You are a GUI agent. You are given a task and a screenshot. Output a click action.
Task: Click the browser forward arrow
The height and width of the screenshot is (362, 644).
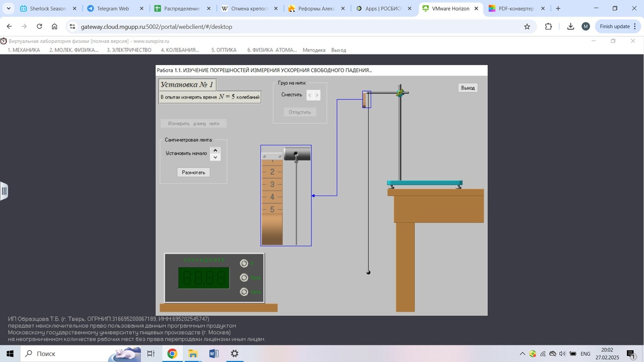click(24, 26)
